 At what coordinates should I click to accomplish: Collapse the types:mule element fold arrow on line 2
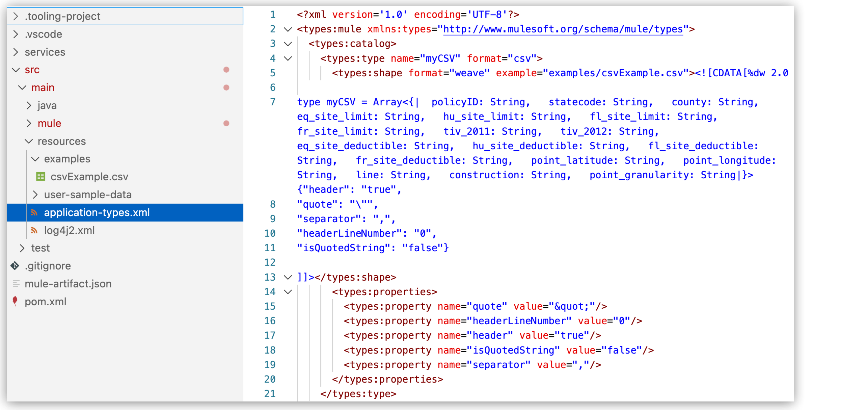click(288, 29)
